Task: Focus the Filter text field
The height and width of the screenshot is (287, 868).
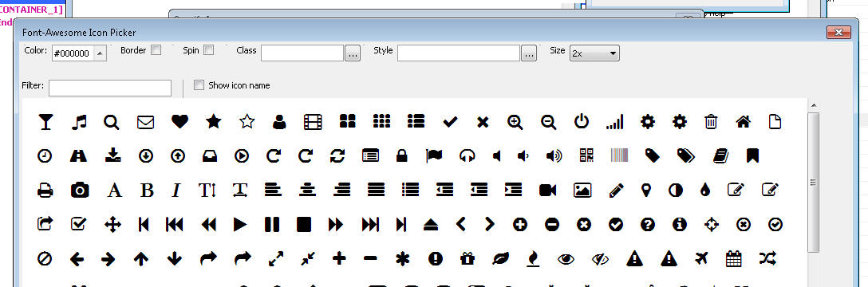Action: pyautogui.click(x=110, y=88)
